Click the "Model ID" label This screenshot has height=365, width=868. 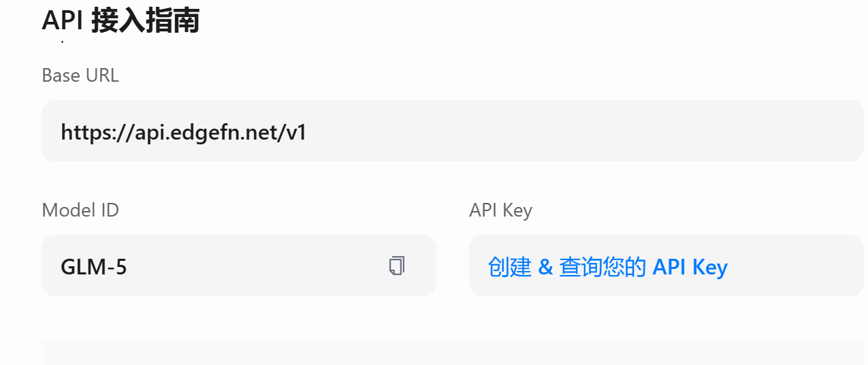pos(80,210)
